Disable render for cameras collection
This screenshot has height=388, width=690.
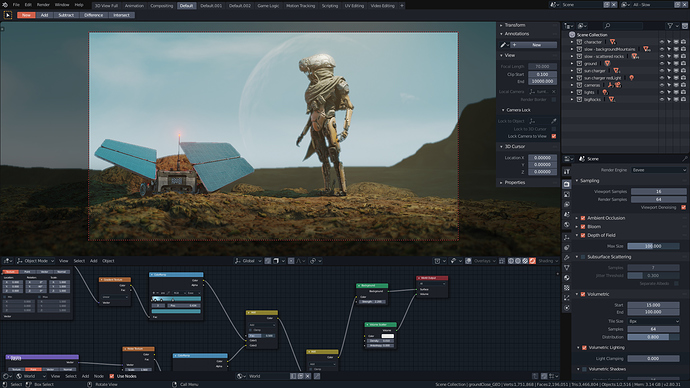(x=683, y=85)
